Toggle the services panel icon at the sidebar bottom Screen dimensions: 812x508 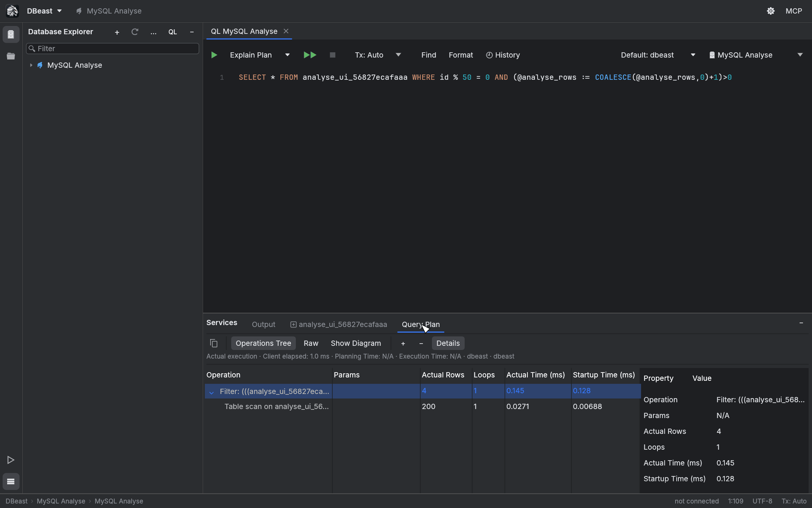coord(11,481)
